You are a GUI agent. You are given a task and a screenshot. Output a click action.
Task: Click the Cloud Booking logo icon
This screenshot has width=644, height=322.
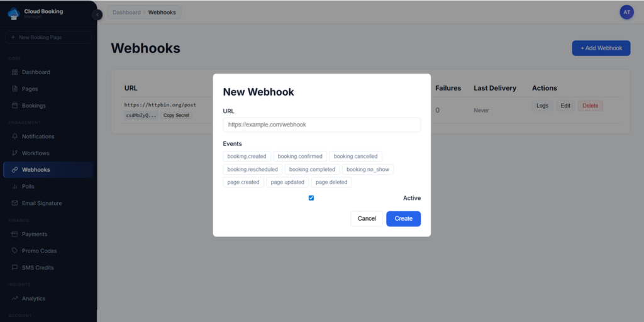pos(13,14)
